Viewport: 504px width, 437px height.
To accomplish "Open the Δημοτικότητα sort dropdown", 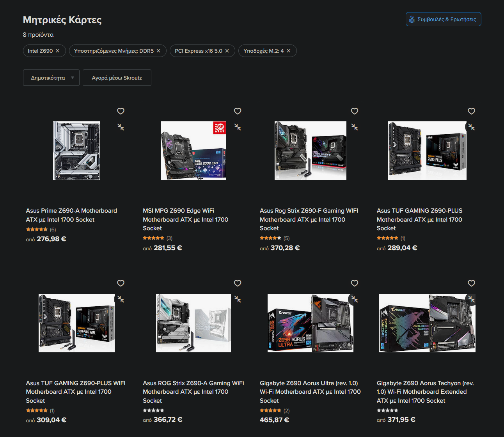I will 51,78.
